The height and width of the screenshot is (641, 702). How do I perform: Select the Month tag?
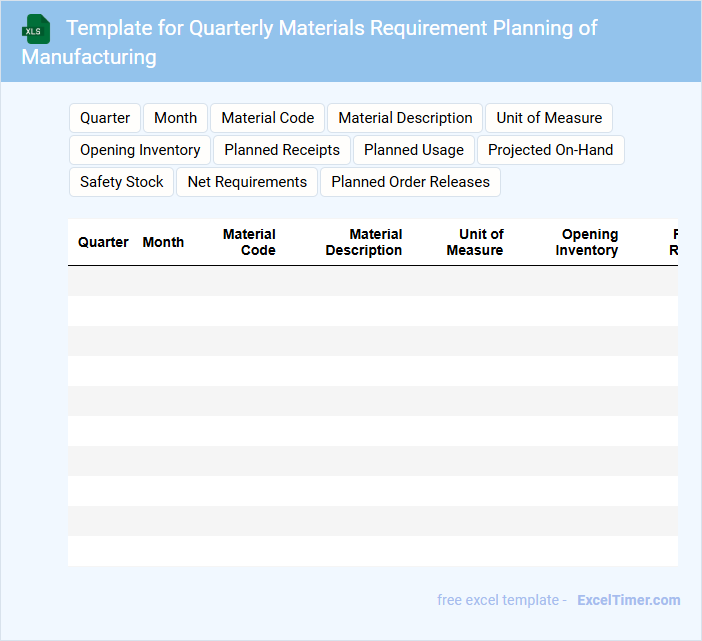(x=176, y=118)
